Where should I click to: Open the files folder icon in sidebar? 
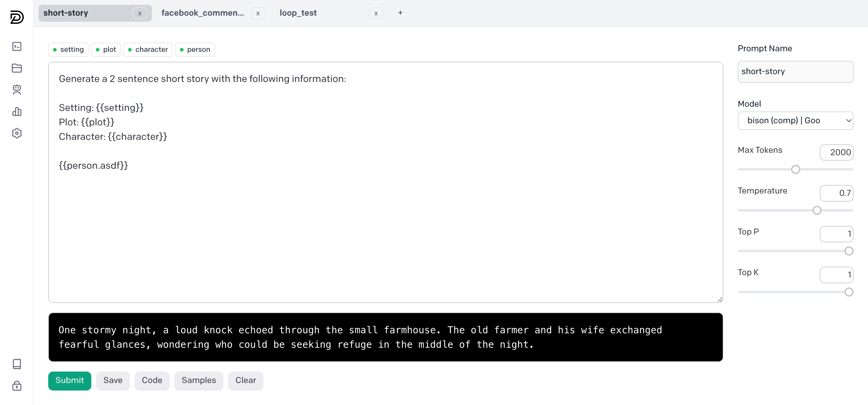(17, 68)
